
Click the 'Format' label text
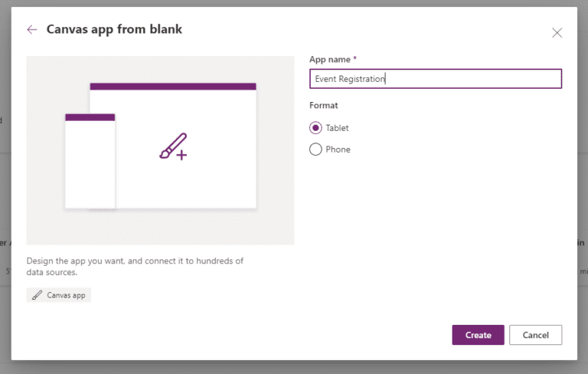(x=323, y=106)
